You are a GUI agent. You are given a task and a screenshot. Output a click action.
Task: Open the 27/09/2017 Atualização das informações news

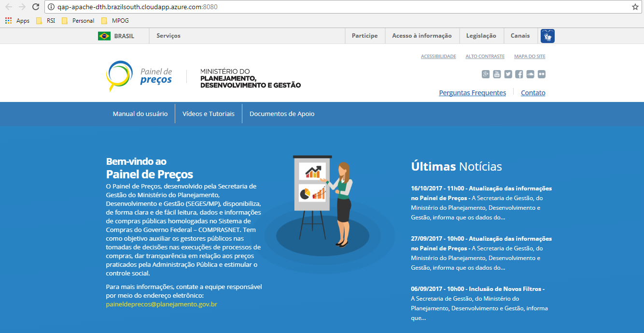point(481,253)
